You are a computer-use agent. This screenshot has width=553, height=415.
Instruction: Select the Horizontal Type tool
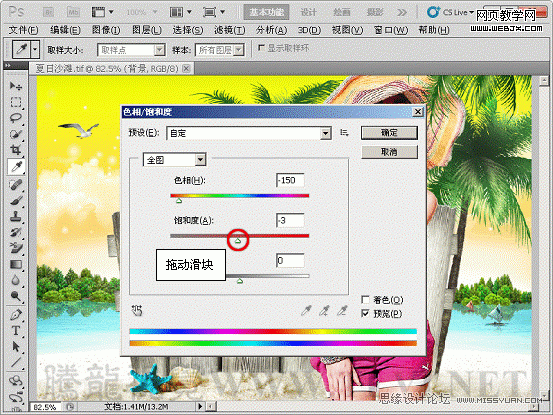coord(16,331)
